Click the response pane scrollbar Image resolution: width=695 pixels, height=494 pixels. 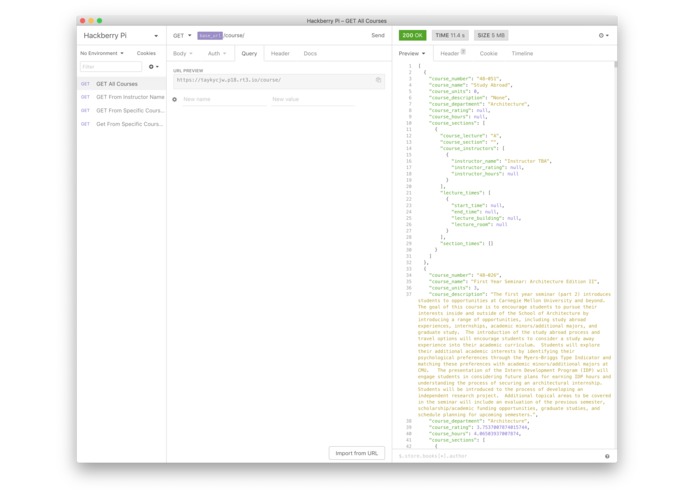(x=616, y=65)
